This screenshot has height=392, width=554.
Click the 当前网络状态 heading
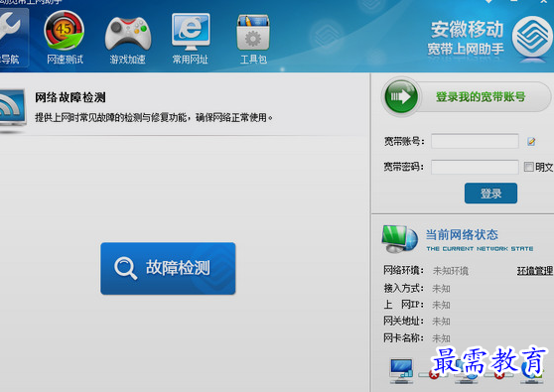click(x=462, y=235)
